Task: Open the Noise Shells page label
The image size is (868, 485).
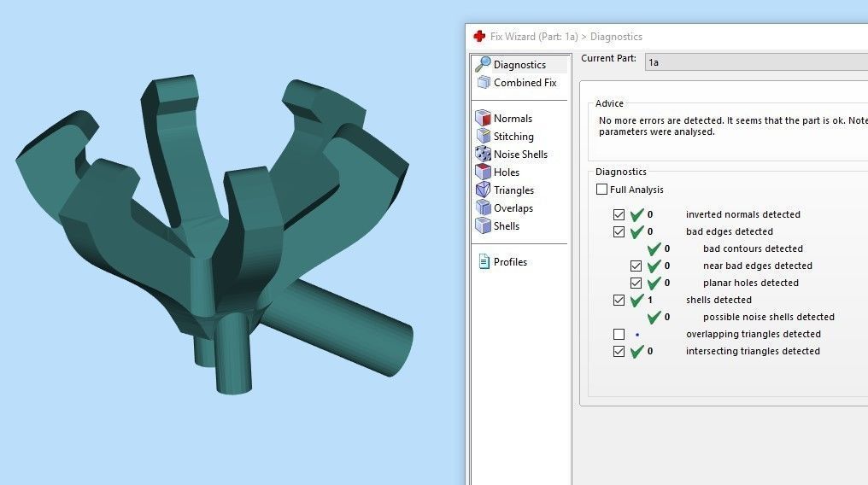Action: pos(520,155)
